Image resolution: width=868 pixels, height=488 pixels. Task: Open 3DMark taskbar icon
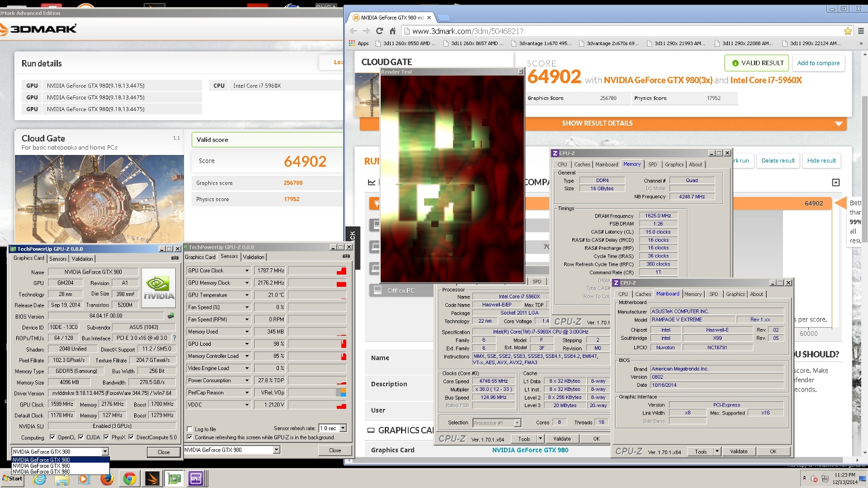152,479
